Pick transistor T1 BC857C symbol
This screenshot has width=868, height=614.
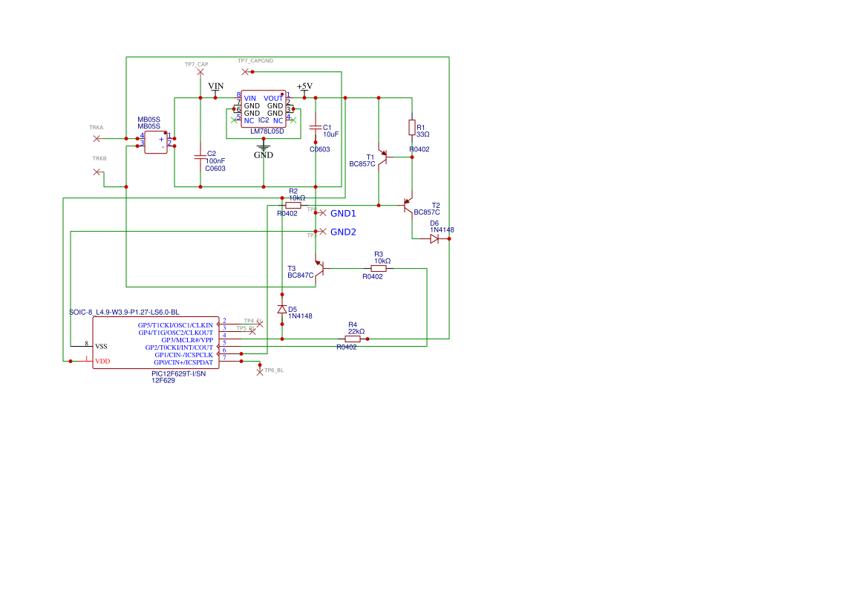383,157
